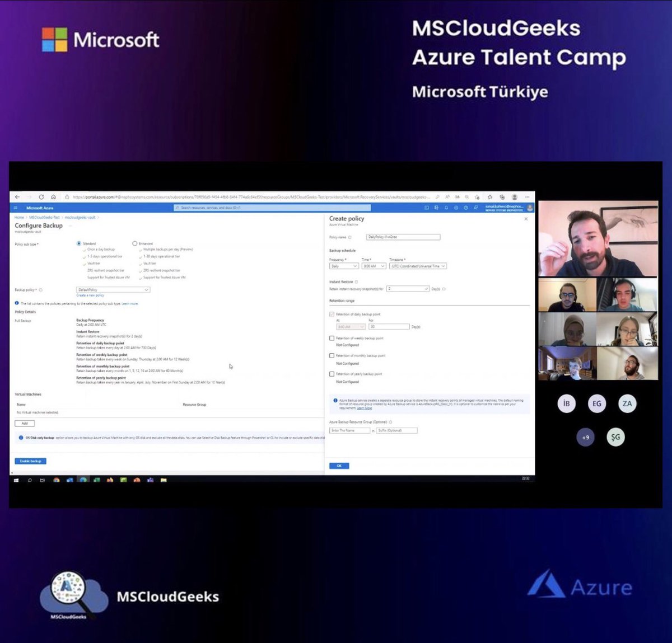The image size is (672, 643).
Task: Select the Enhanced policy sub type
Action: [x=134, y=243]
